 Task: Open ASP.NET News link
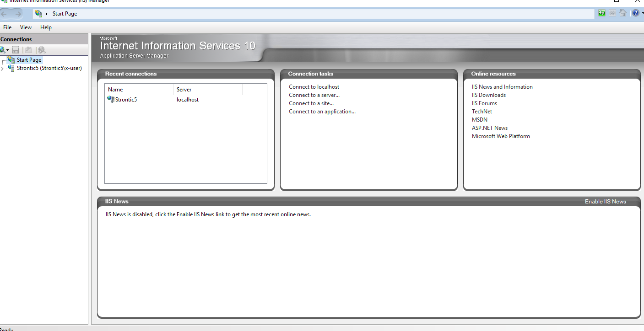(x=490, y=128)
